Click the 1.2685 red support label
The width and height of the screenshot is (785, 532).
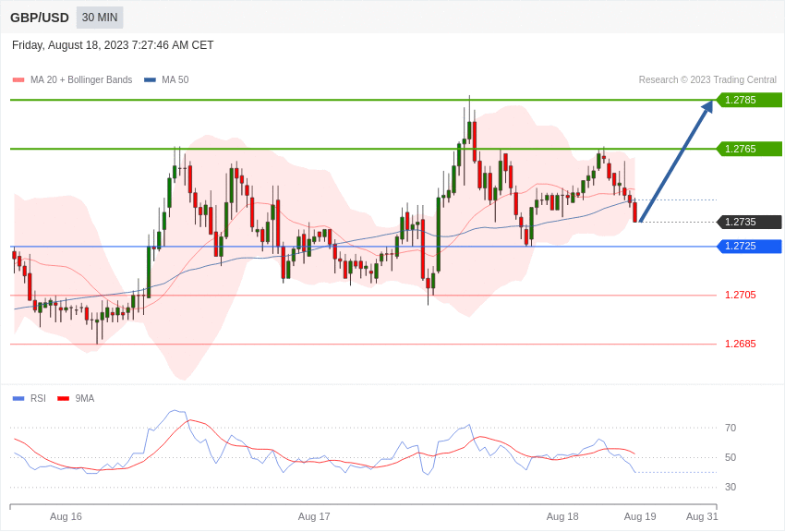point(741,345)
